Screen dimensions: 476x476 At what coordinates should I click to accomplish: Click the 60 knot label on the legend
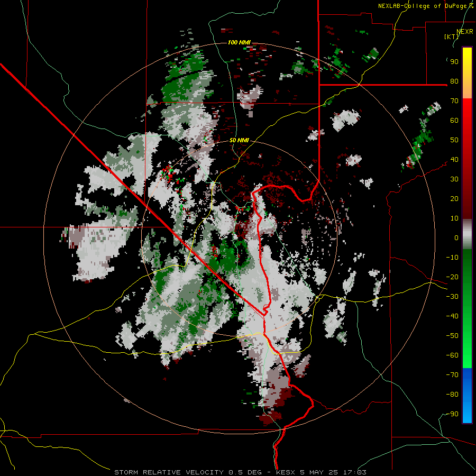click(454, 120)
